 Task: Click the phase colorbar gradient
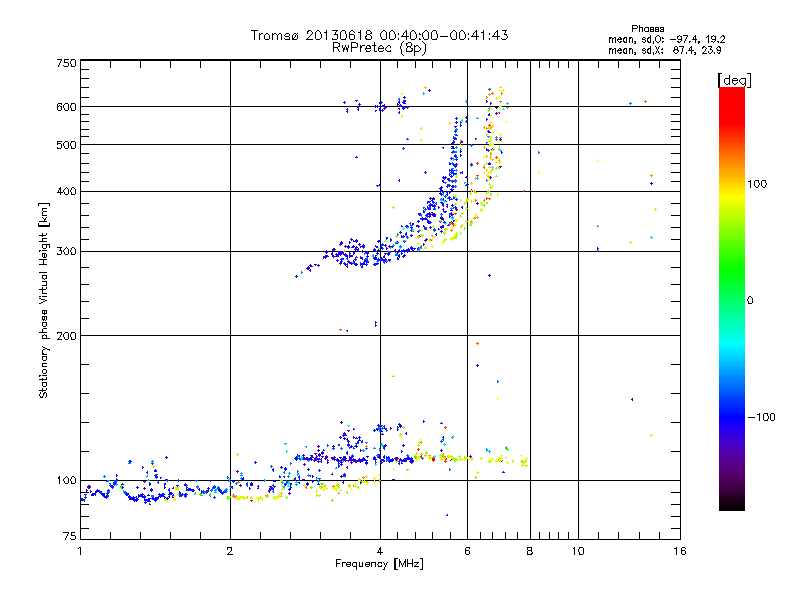pyautogui.click(x=732, y=298)
